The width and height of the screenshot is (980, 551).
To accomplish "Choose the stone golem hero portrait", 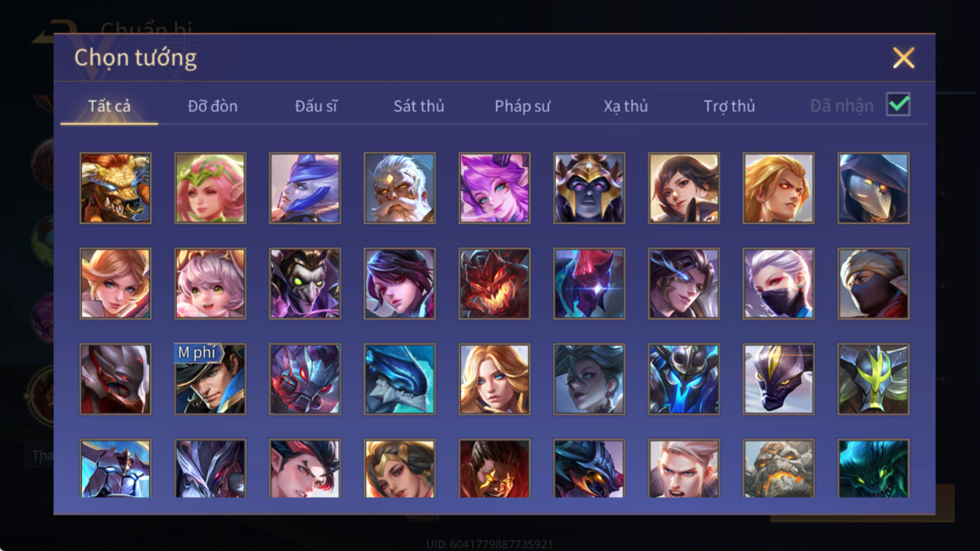I will [779, 468].
